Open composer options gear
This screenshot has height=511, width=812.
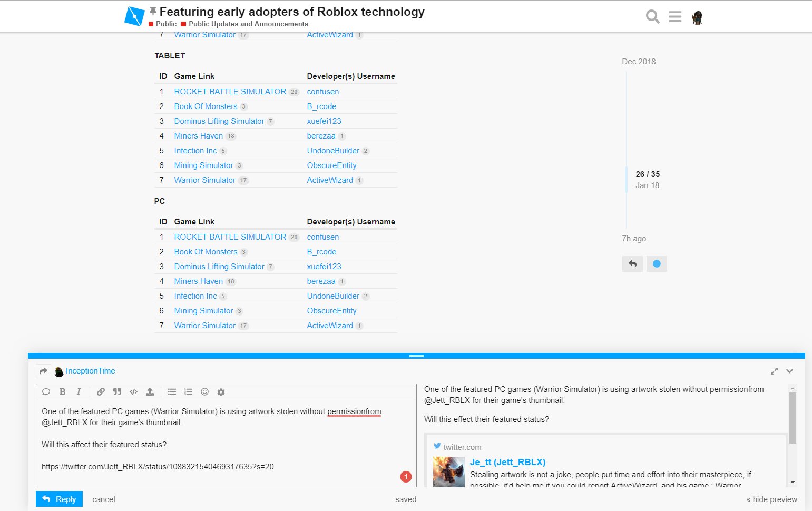tap(221, 391)
